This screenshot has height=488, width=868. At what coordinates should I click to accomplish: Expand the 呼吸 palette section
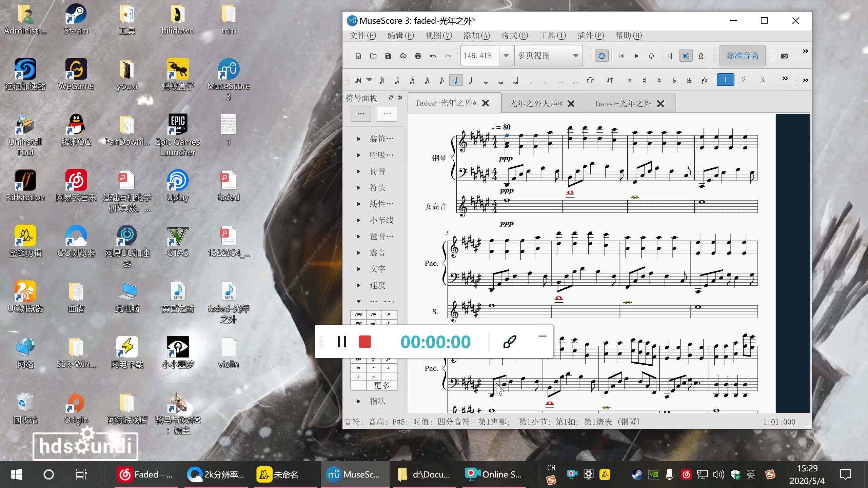point(358,155)
